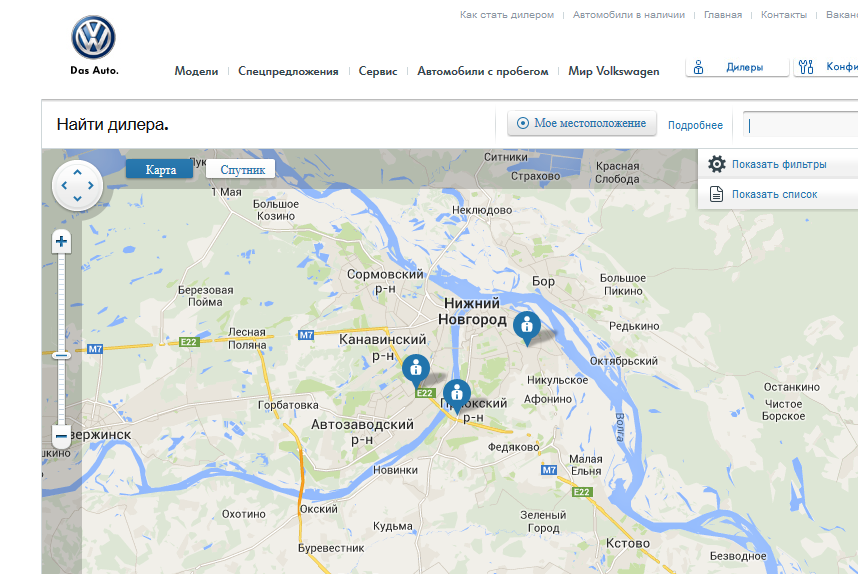Image resolution: width=858 pixels, height=574 pixels.
Task: Open Автомобили с пробегом menu
Action: (x=483, y=71)
